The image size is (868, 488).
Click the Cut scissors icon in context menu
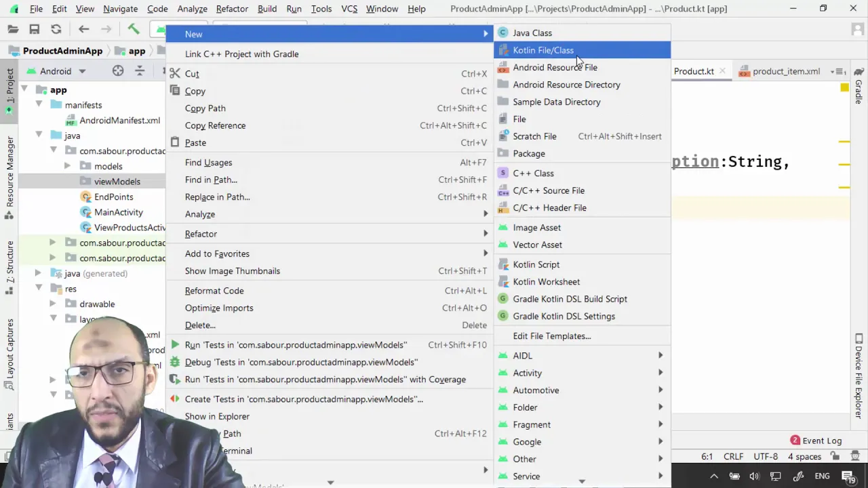pyautogui.click(x=175, y=73)
